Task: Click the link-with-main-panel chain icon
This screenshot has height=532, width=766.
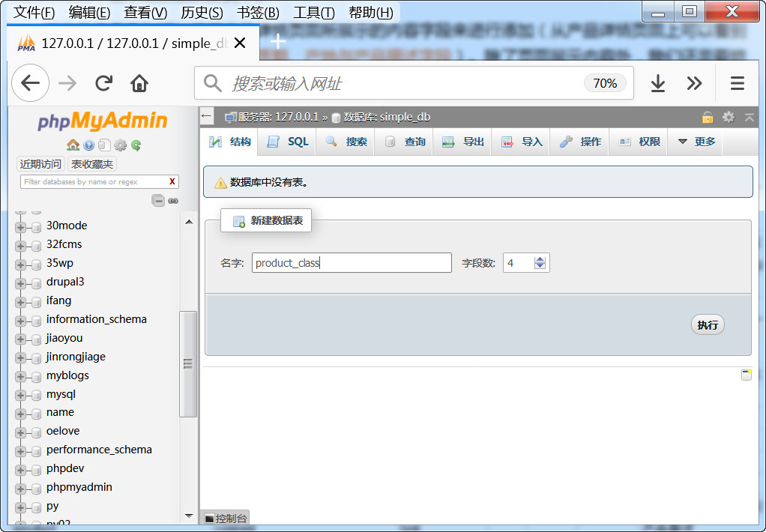Action: tap(173, 201)
